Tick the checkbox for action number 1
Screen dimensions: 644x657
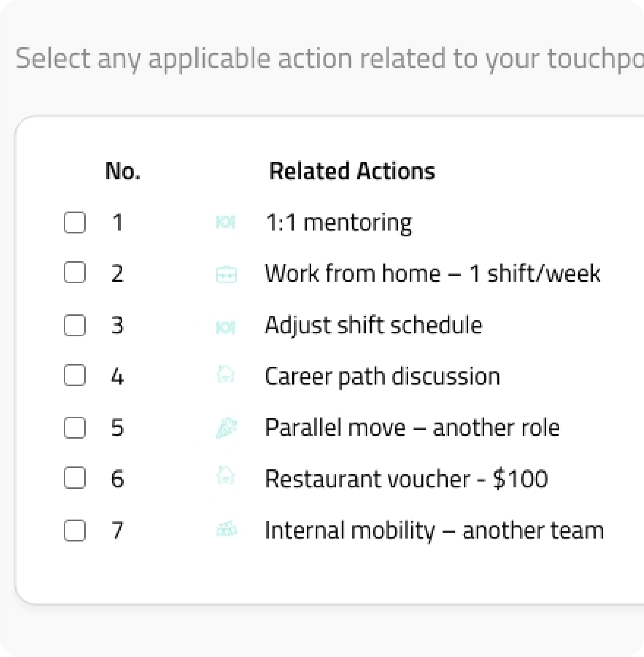tap(75, 222)
